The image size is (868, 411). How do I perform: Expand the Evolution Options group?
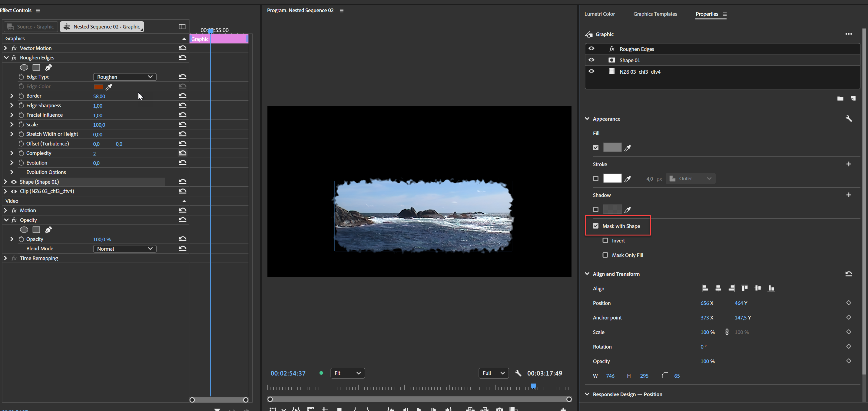12,172
